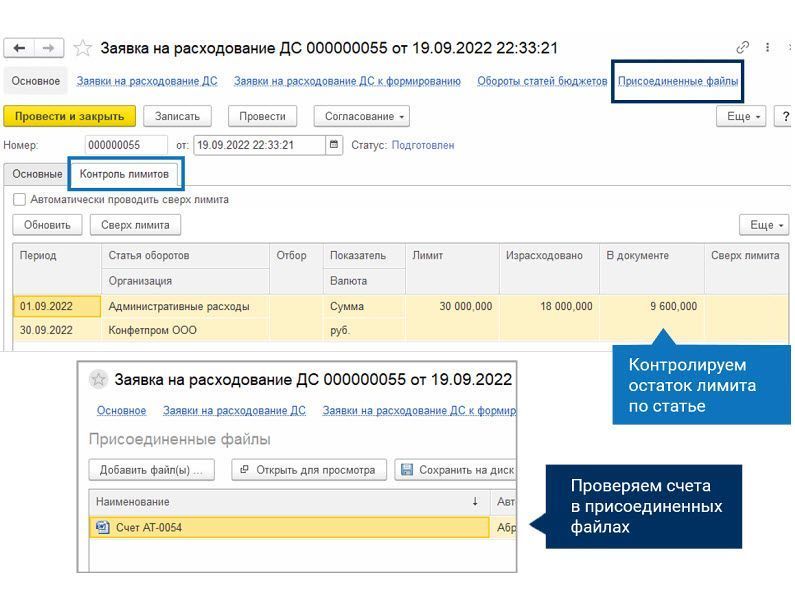
Task: Click the sort arrow in Наименование column
Action: (475, 502)
